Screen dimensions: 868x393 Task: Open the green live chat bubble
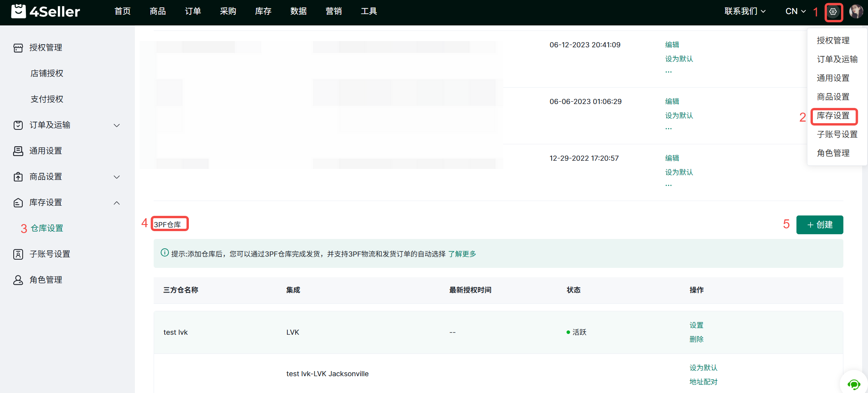click(x=854, y=384)
